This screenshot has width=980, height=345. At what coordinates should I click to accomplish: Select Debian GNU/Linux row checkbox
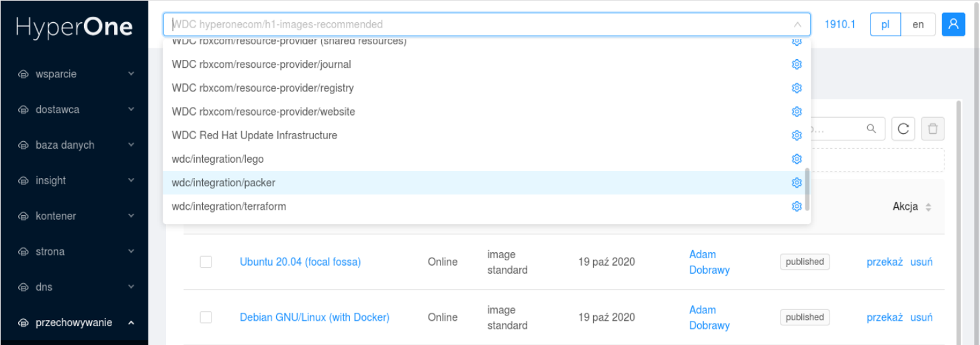[206, 317]
